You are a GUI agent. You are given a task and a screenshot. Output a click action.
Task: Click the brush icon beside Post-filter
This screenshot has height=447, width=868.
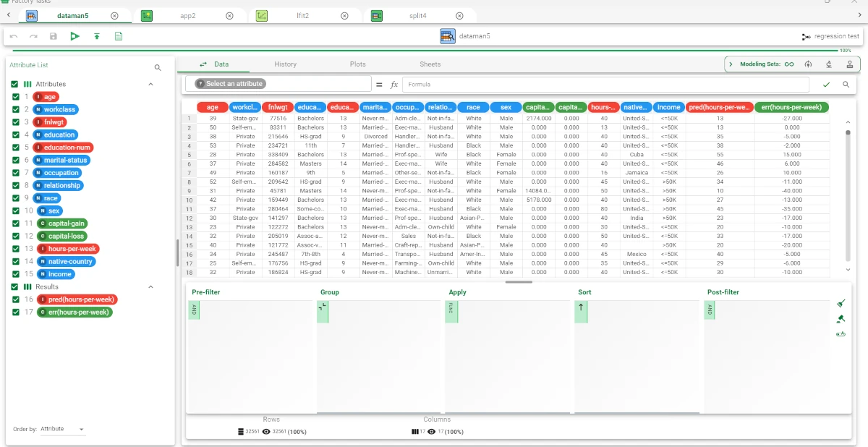[x=841, y=319]
